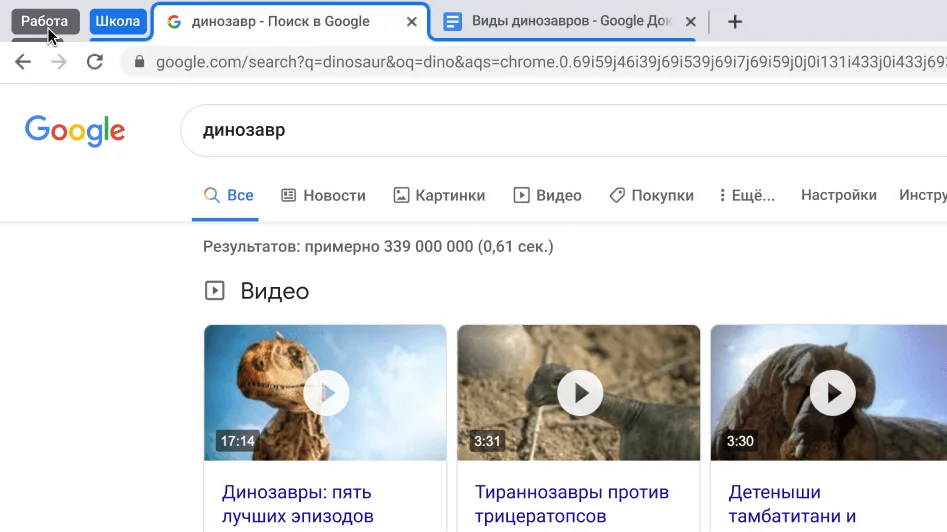The height and width of the screenshot is (532, 947).
Task: Expand the Работа tab group
Action: 45,21
